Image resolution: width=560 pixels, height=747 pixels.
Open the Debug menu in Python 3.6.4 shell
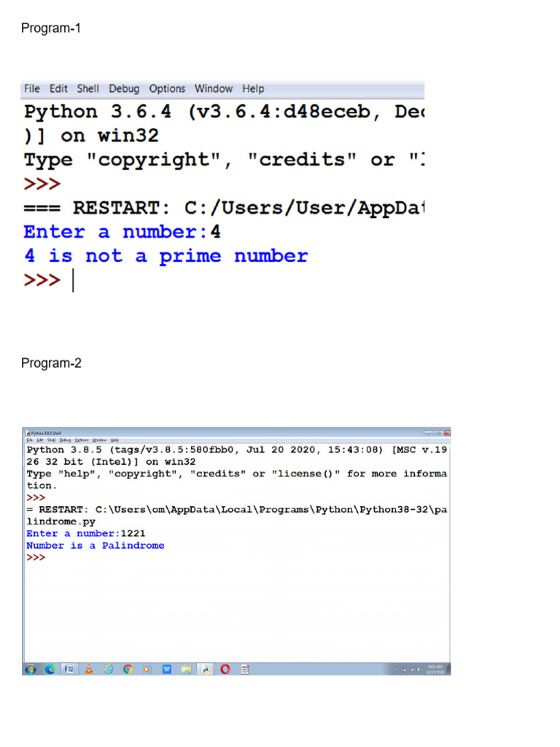point(124,88)
